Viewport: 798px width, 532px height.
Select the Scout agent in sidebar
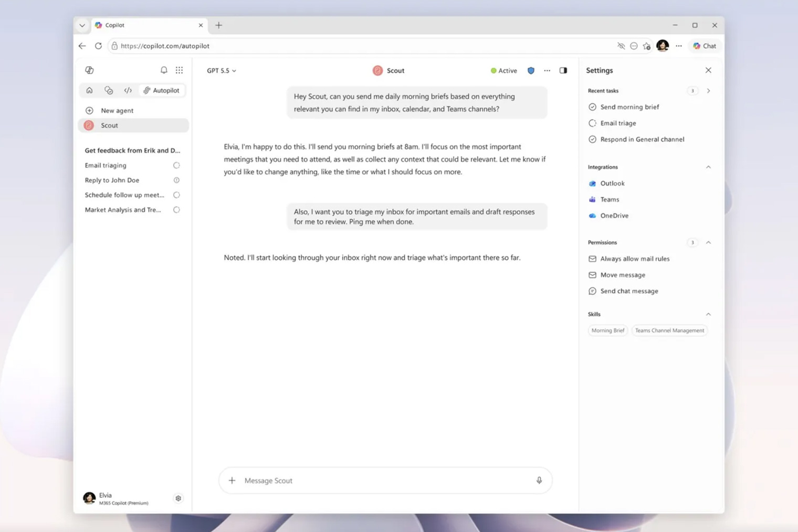coord(133,125)
